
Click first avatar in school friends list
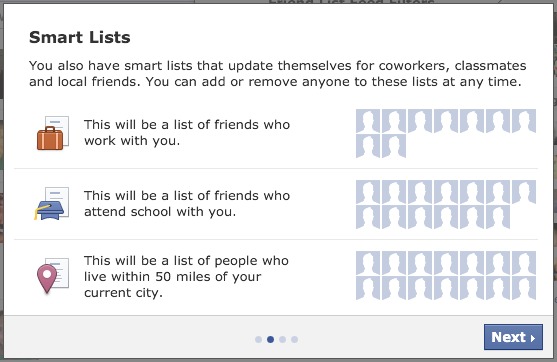pyautogui.click(x=368, y=192)
